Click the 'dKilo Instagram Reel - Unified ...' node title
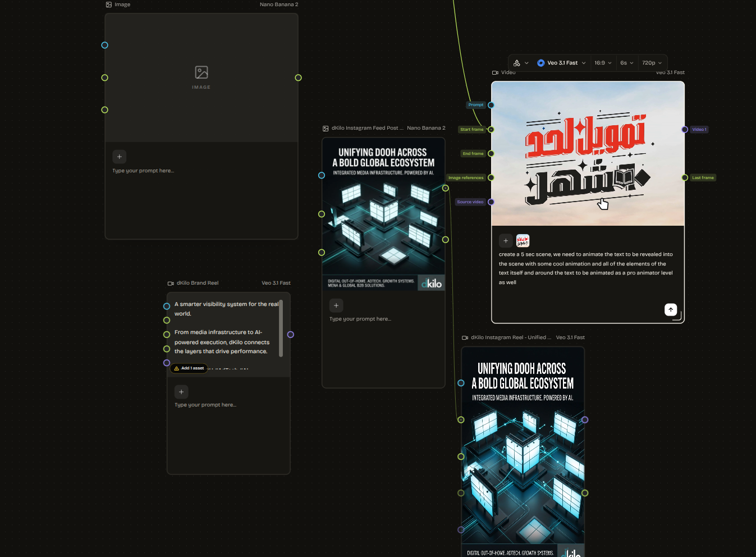 pos(511,338)
